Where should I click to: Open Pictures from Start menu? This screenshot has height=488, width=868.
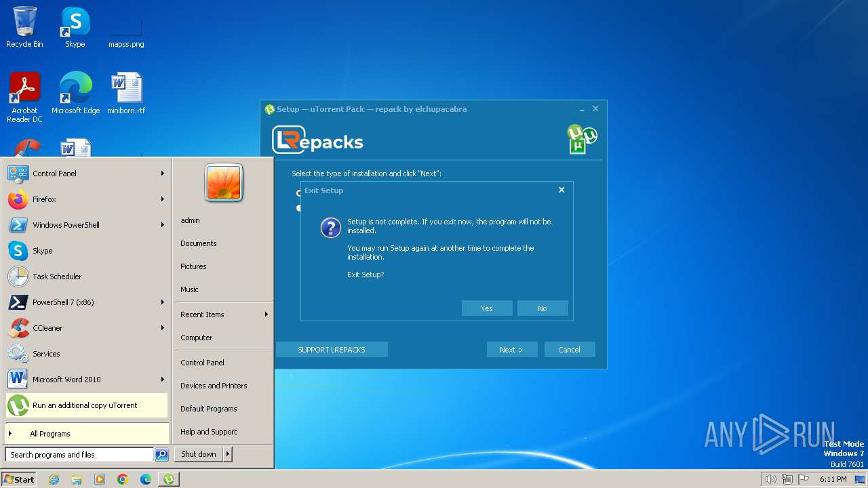point(224,266)
